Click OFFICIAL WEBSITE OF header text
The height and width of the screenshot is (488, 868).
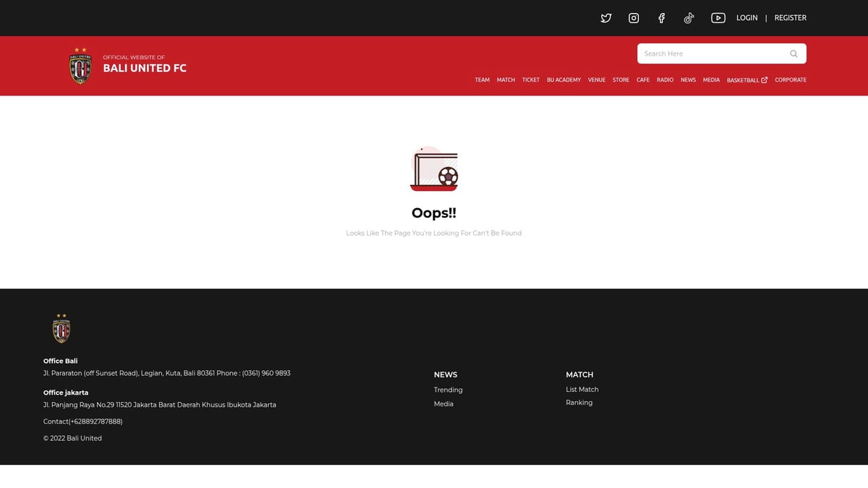pyautogui.click(x=134, y=57)
